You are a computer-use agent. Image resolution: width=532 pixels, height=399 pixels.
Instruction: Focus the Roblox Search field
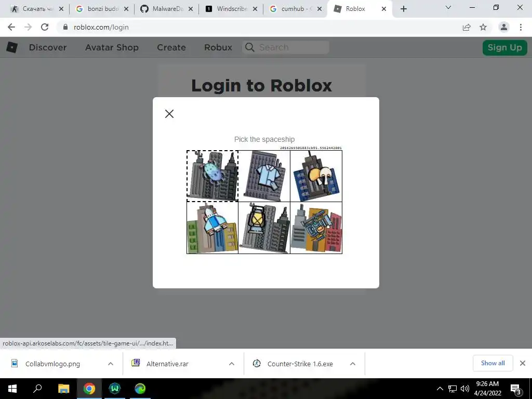point(286,47)
